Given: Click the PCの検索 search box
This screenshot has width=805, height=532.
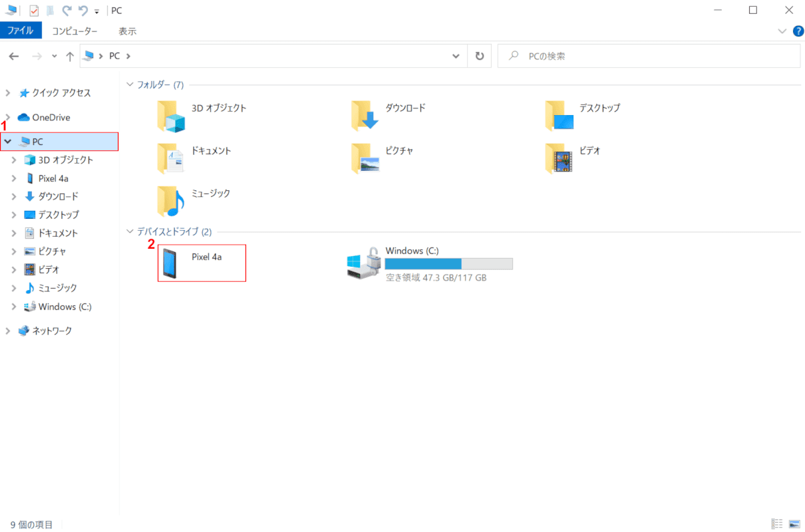Looking at the screenshot, I should [x=649, y=57].
